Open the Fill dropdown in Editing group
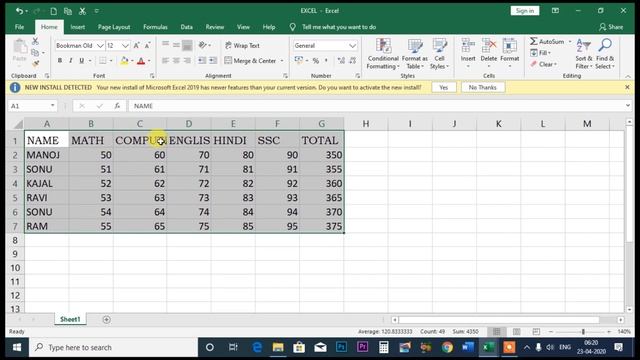640x360 pixels. [x=541, y=53]
